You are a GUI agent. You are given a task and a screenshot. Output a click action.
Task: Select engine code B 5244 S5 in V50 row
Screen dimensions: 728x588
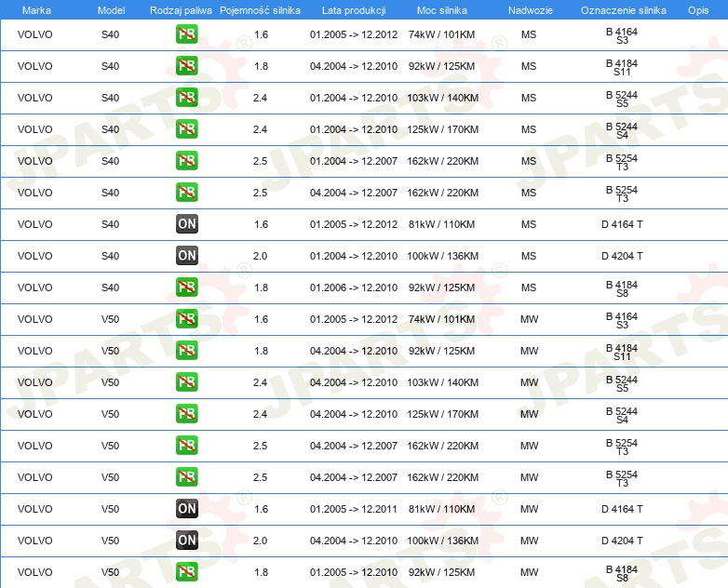622,384
